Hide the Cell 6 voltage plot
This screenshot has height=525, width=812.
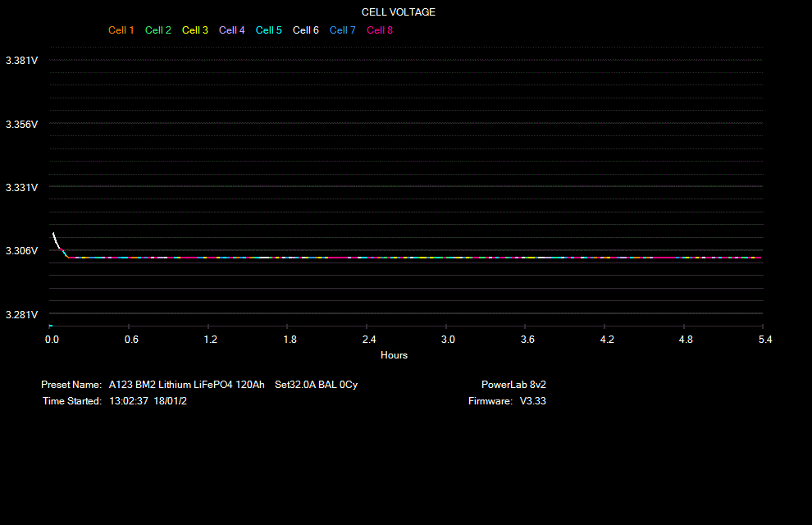pyautogui.click(x=305, y=30)
